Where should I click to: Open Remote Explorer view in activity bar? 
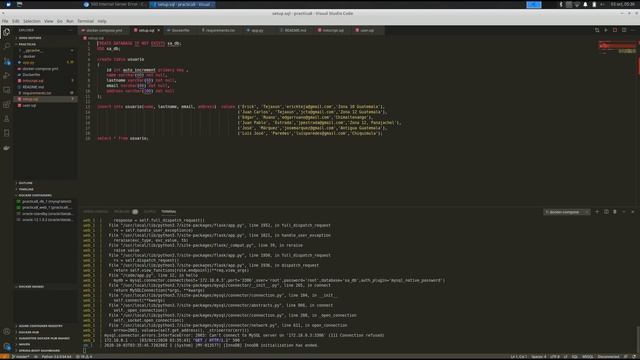[x=7, y=90]
